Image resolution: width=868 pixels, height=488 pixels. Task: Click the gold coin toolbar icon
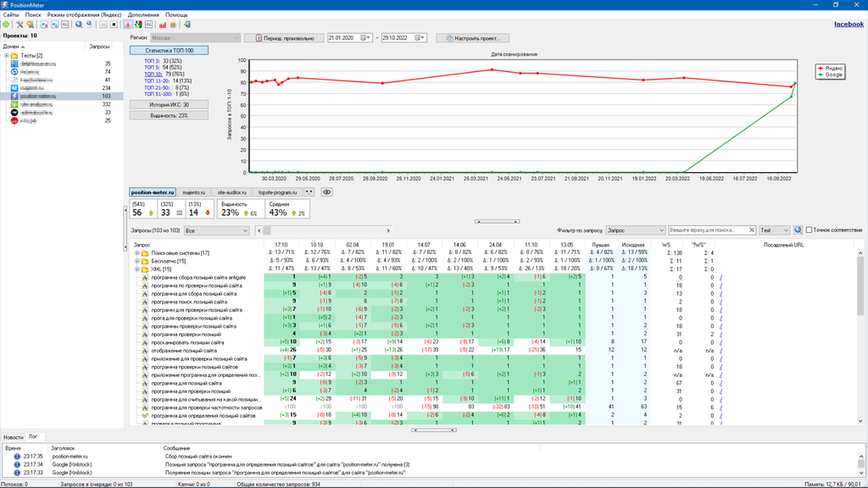173,25
